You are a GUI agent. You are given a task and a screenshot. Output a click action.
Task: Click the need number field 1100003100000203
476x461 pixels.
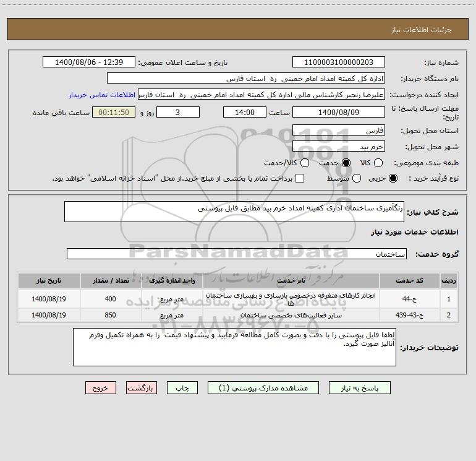click(x=339, y=62)
